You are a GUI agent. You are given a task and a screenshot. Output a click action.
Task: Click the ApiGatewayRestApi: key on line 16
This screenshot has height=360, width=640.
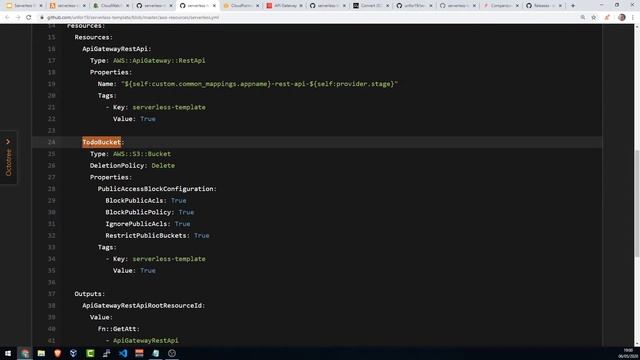[x=117, y=49]
